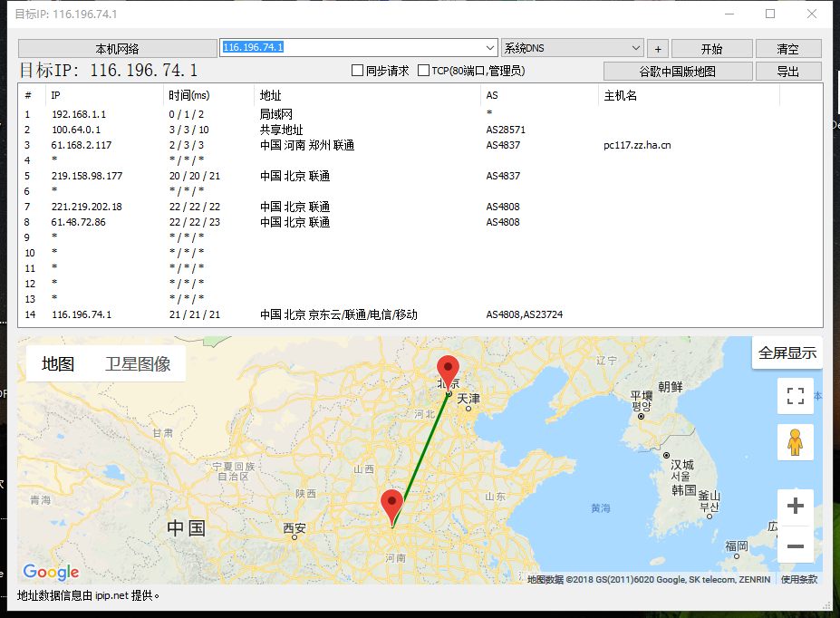Click the address 中国 北京 京东云/联通/电信/移动

pos(339,314)
